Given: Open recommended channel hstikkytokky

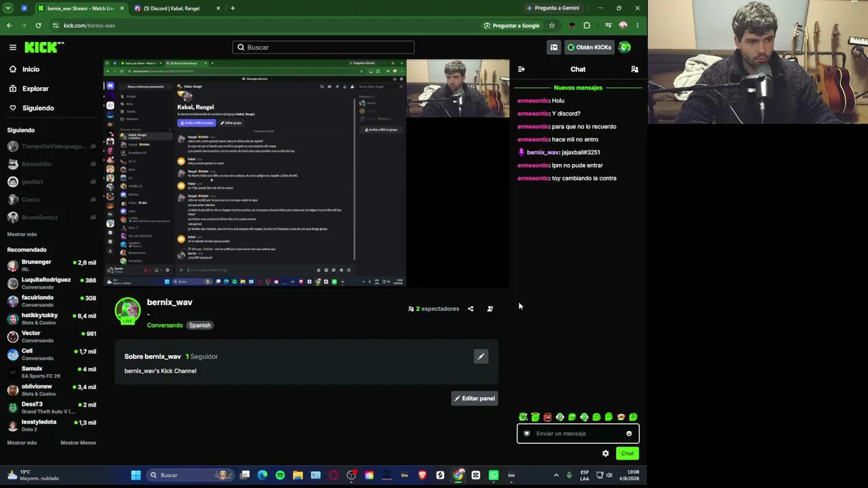Looking at the screenshot, I should [x=52, y=319].
